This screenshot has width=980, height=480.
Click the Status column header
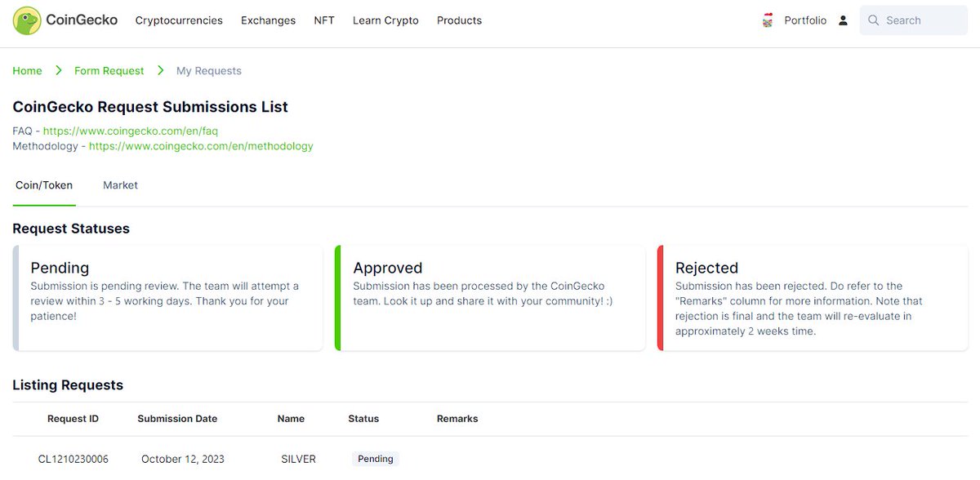[x=363, y=419]
